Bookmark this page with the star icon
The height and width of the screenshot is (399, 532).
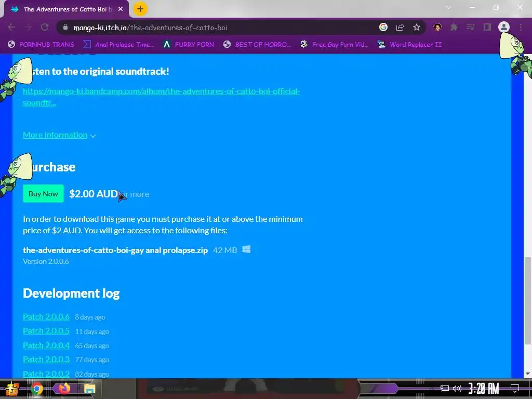pos(417,27)
